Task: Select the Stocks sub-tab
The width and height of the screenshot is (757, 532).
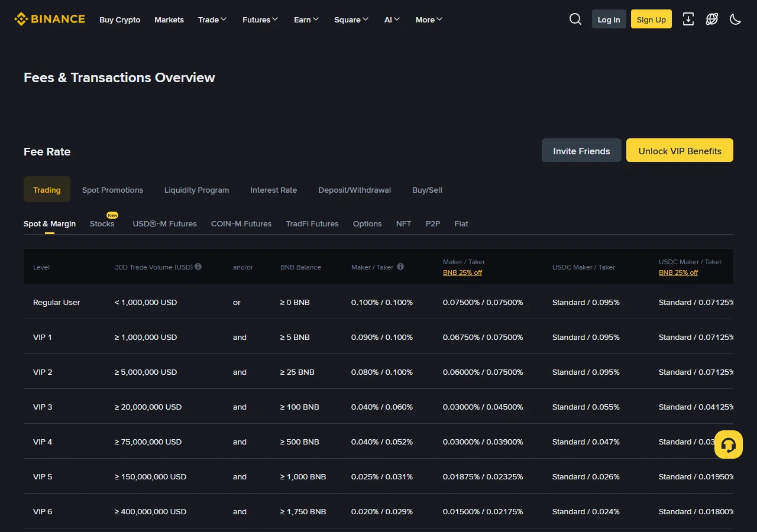Action: click(102, 223)
